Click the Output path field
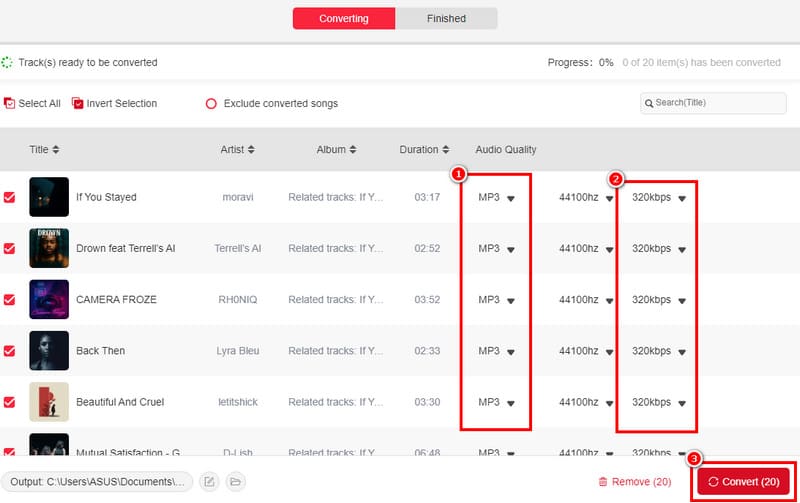Screen dimensions: 800x503 [x=97, y=482]
